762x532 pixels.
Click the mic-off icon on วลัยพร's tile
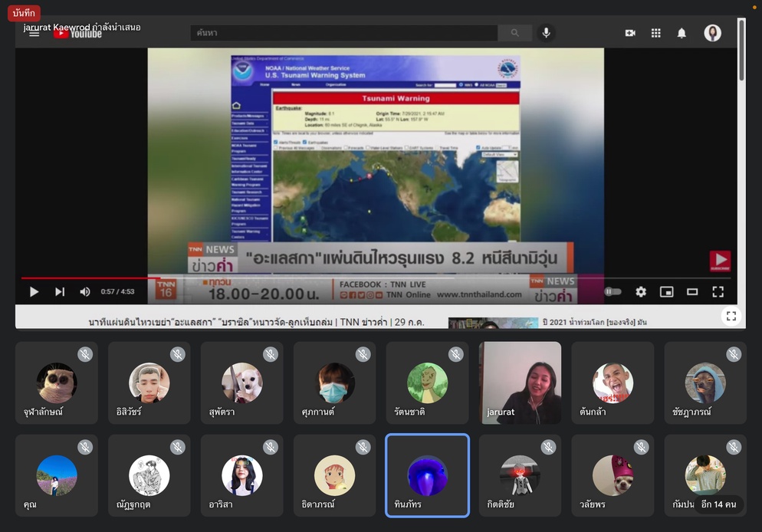click(642, 447)
